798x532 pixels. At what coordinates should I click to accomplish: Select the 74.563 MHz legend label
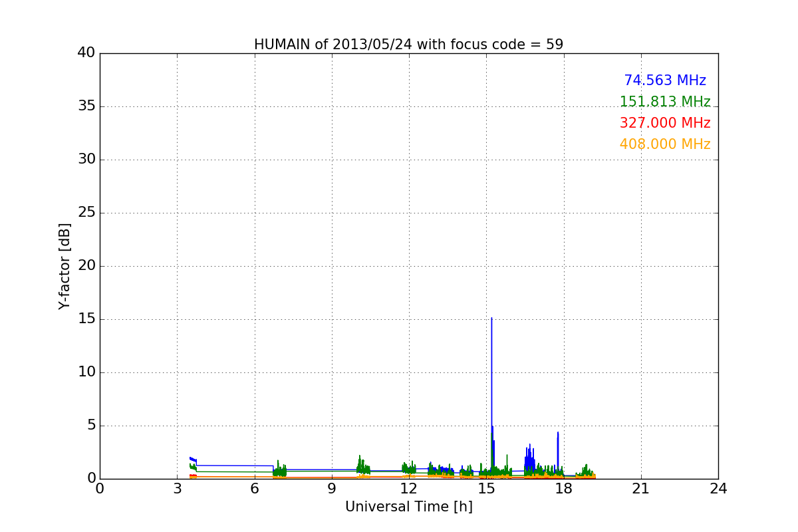(665, 80)
